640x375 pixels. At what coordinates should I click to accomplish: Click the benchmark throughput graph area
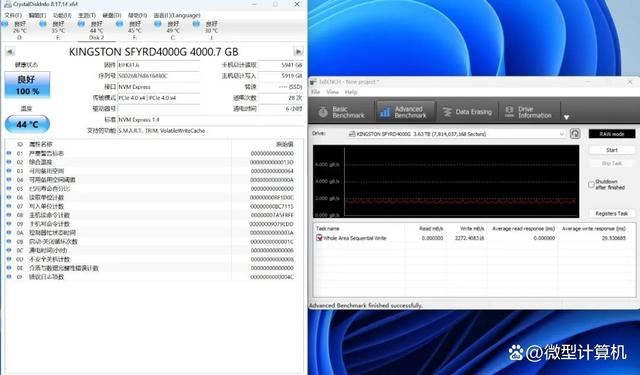coord(446,181)
